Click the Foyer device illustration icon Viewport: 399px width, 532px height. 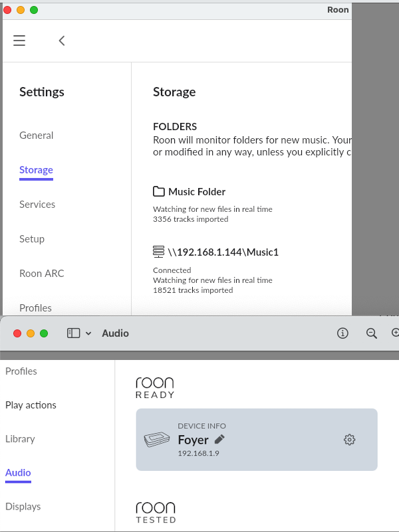[156, 440]
